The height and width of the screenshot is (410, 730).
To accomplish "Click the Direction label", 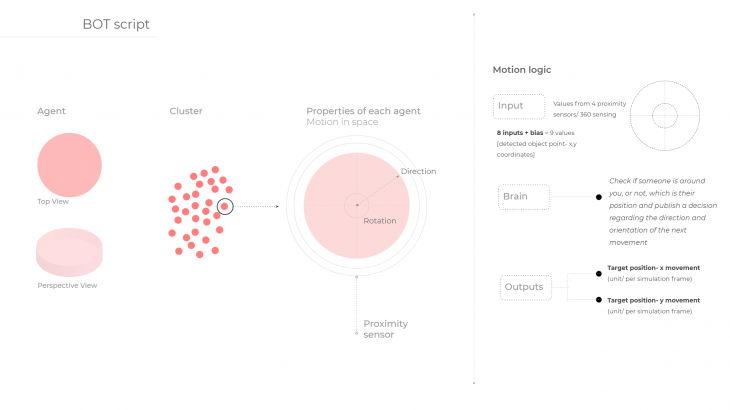I will (418, 172).
